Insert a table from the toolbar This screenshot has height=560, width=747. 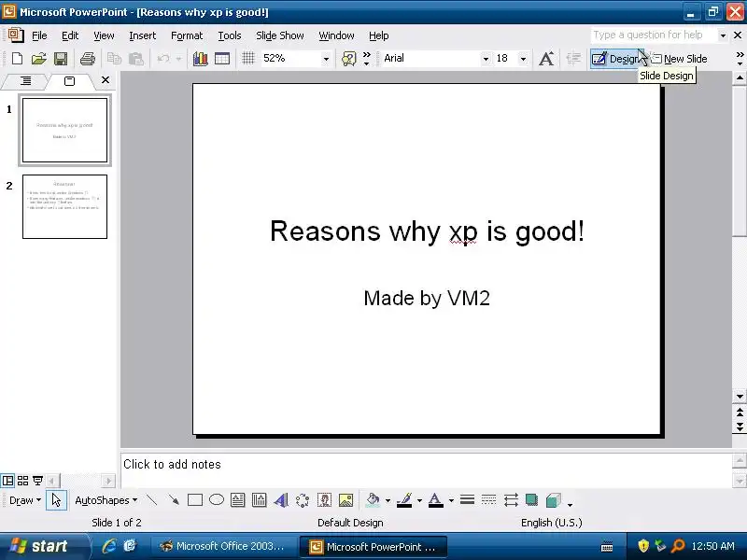click(222, 59)
